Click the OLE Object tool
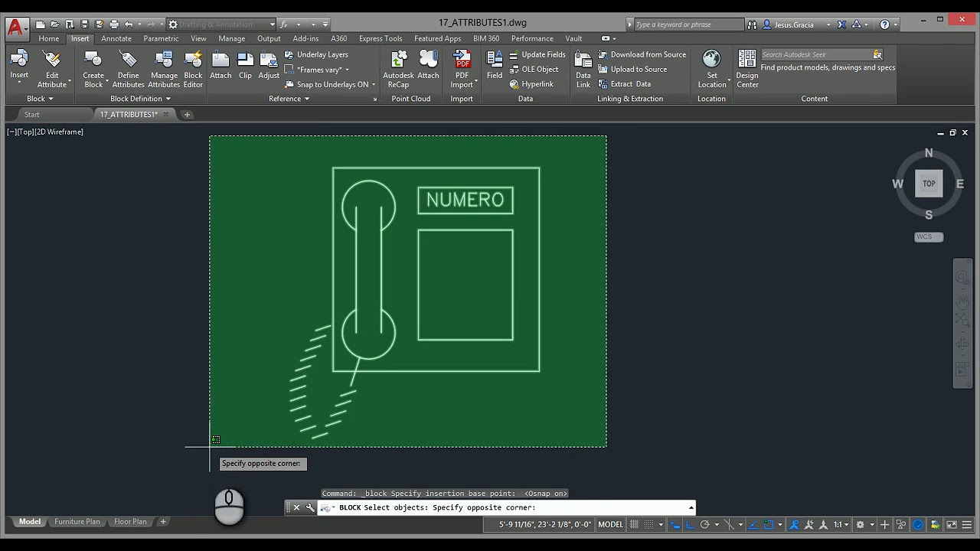This screenshot has width=980, height=551. point(534,69)
